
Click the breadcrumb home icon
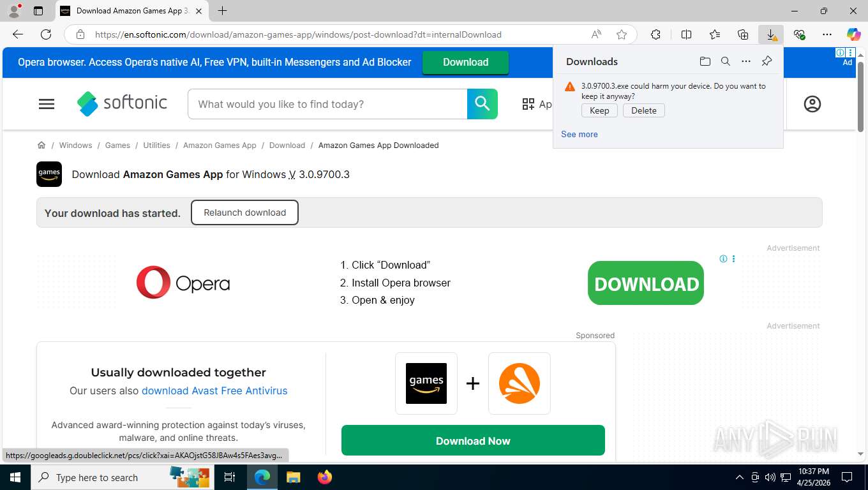point(41,145)
